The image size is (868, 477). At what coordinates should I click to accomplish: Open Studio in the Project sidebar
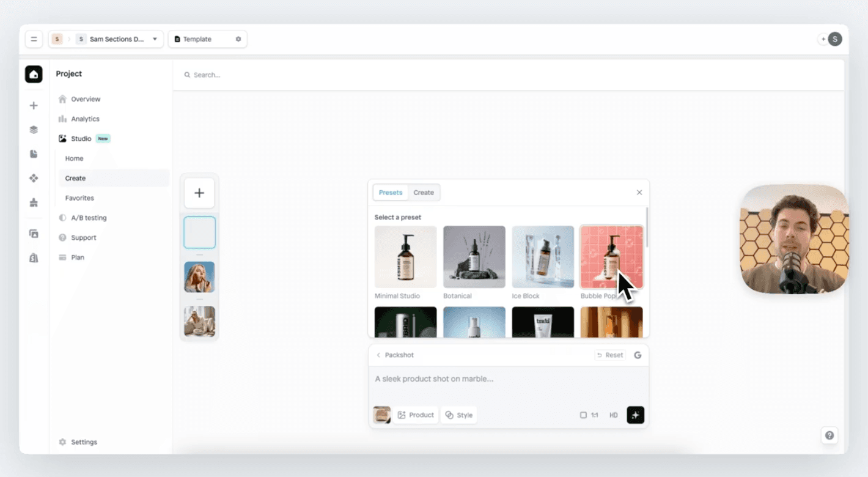pyautogui.click(x=81, y=139)
